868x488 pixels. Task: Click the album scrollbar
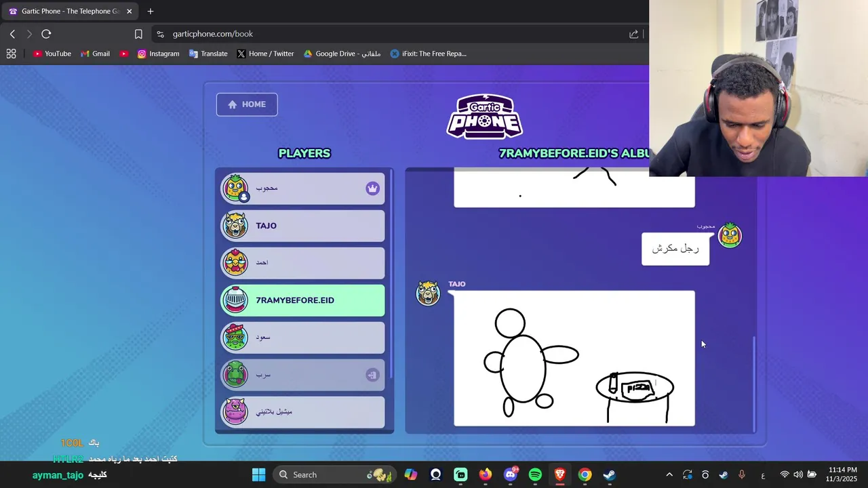click(x=753, y=383)
